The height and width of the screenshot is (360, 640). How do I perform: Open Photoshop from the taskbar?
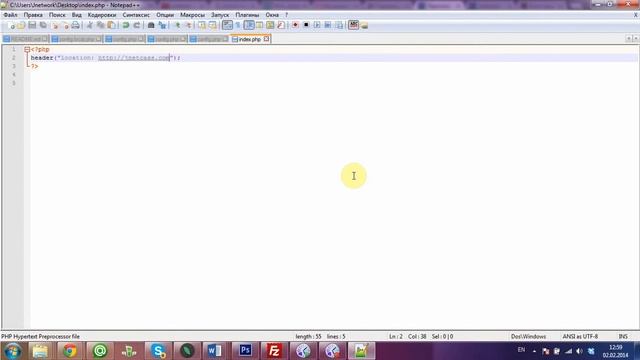245,351
